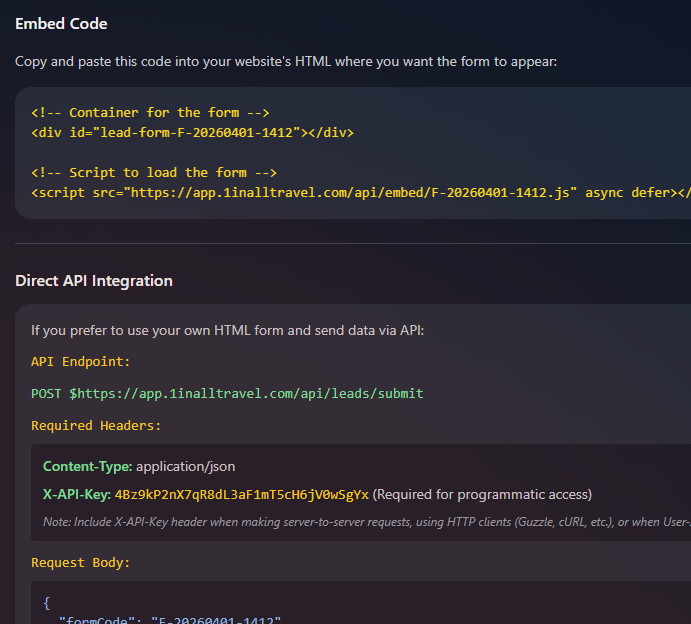The width and height of the screenshot is (691, 624).
Task: Click the 'Script to load the form' comment
Action: [154, 173]
